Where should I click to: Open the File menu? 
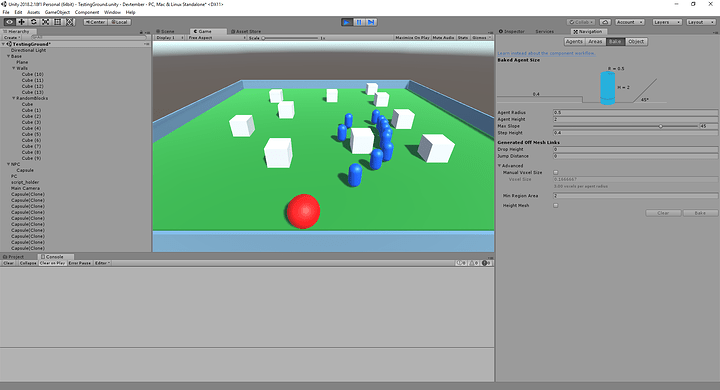[x=6, y=12]
